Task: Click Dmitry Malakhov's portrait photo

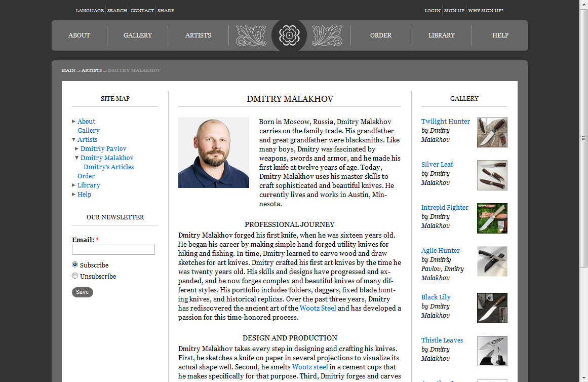Action: click(x=214, y=152)
